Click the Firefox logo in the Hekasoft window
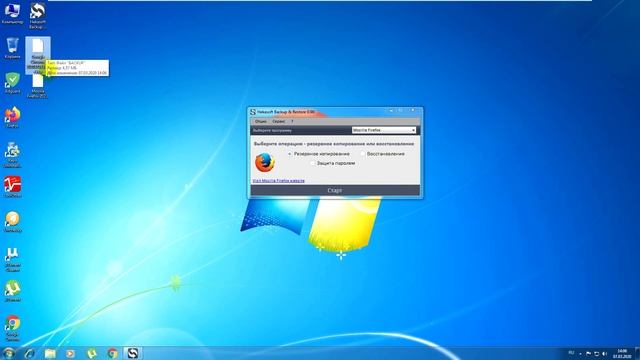 click(265, 162)
